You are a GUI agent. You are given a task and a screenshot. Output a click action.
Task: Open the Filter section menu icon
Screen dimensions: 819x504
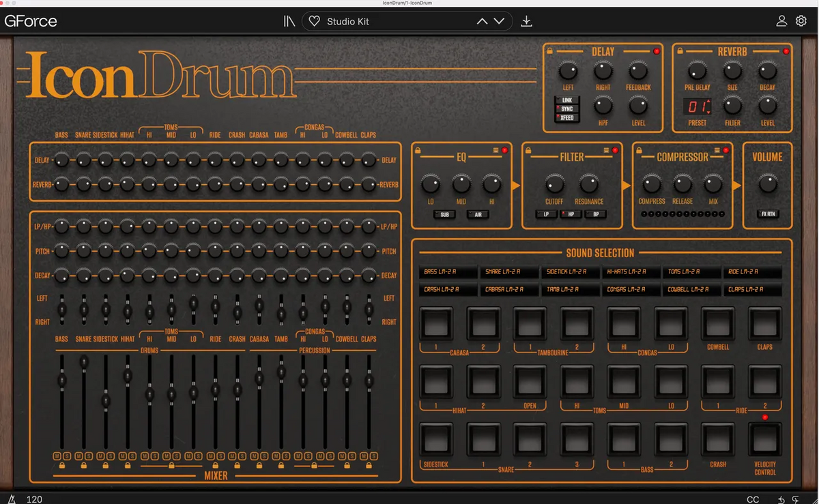[606, 150]
